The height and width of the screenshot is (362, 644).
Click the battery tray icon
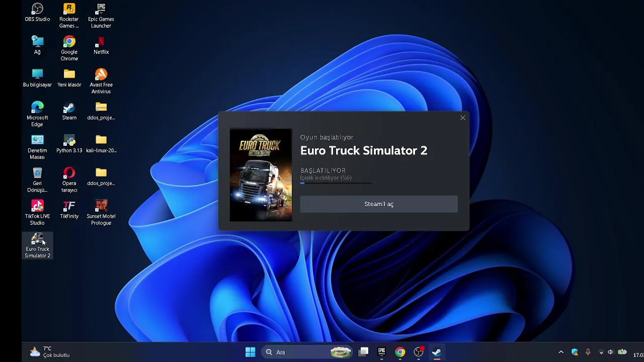point(622,352)
